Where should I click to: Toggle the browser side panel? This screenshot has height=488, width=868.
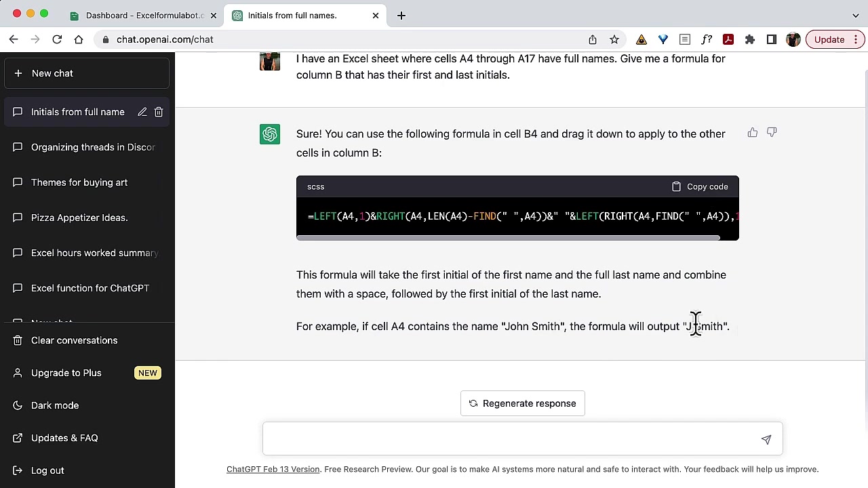click(x=772, y=39)
